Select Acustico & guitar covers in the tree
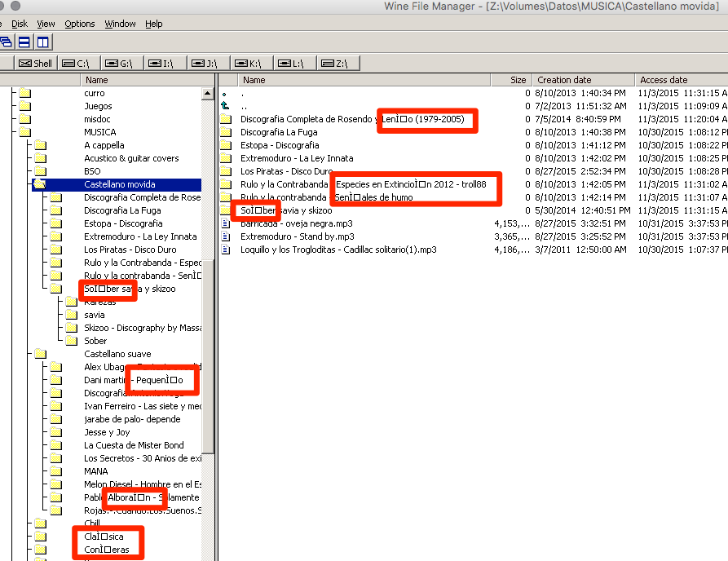728x561 pixels. 131,158
